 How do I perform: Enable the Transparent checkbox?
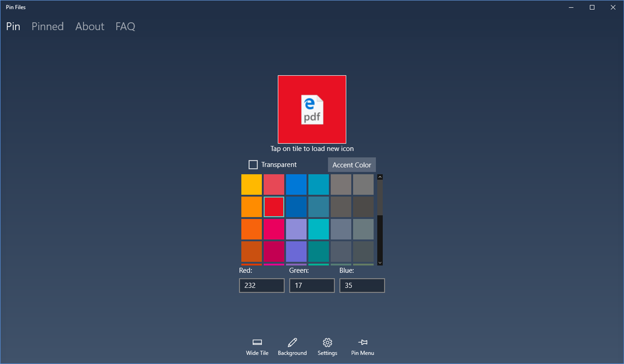pos(253,165)
